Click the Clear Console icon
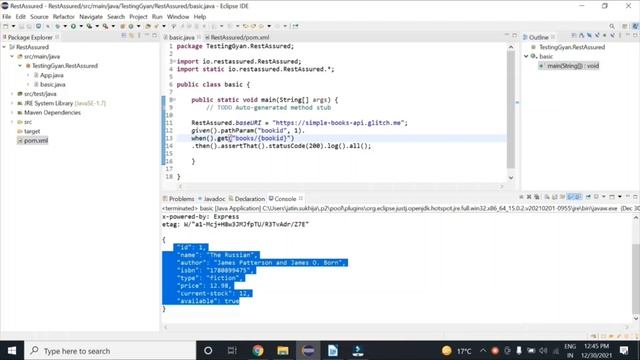Viewport: 640px width, 360px height. [547, 197]
